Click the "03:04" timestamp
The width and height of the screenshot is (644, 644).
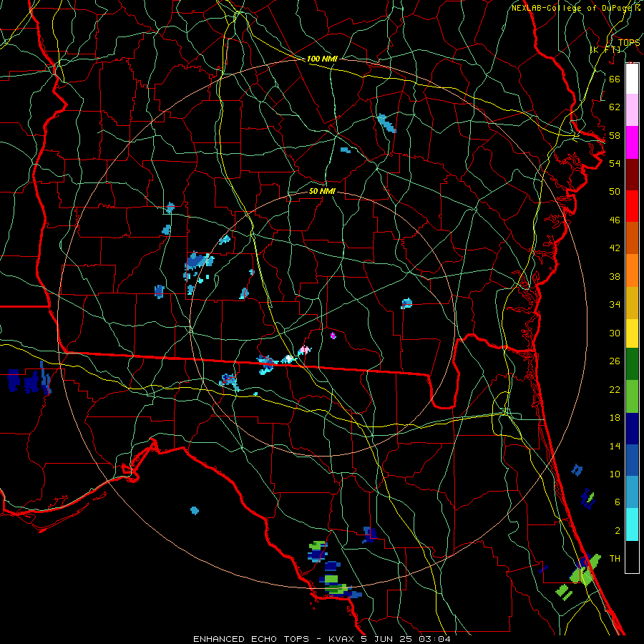coord(435,639)
